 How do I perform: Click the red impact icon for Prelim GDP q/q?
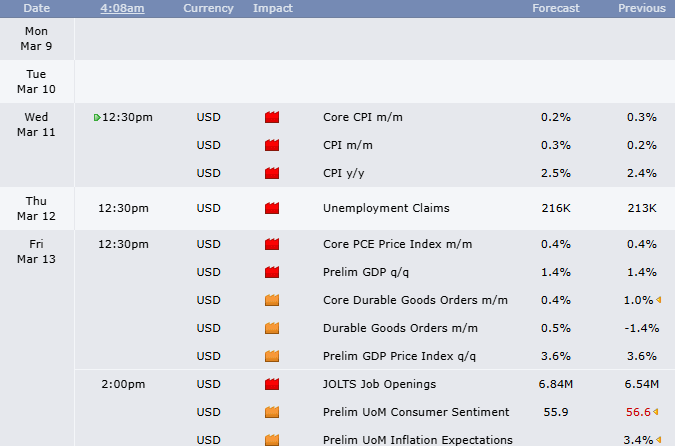point(272,272)
